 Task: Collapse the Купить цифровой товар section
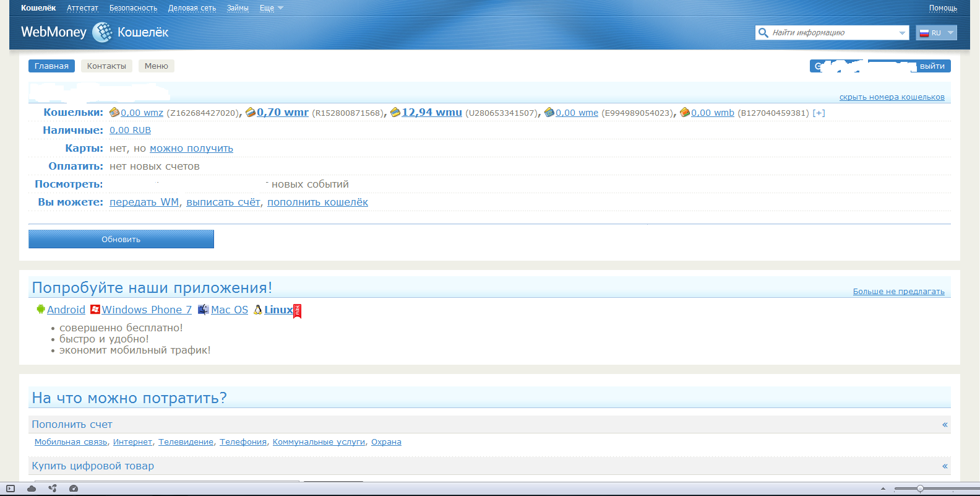pos(945,466)
